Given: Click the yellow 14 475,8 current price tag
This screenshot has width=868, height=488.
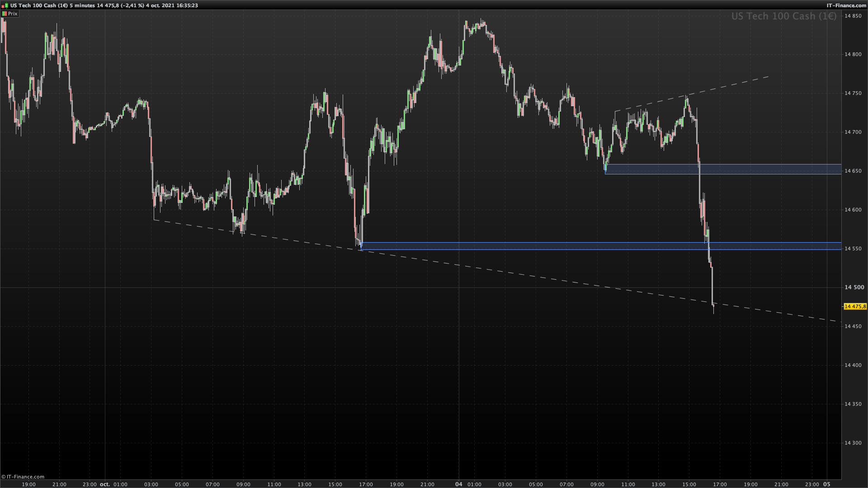Looking at the screenshot, I should point(855,306).
